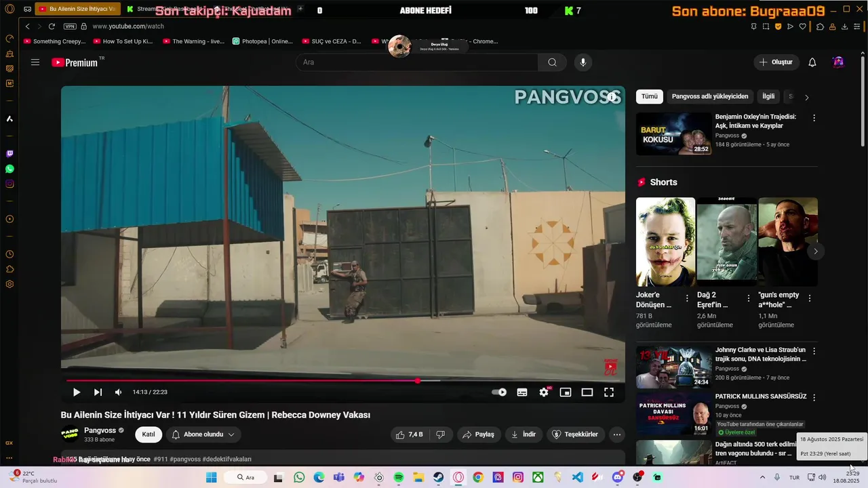Open the YouTube hamburger guide menu
Viewport: 868px width, 488px height.
tap(35, 62)
